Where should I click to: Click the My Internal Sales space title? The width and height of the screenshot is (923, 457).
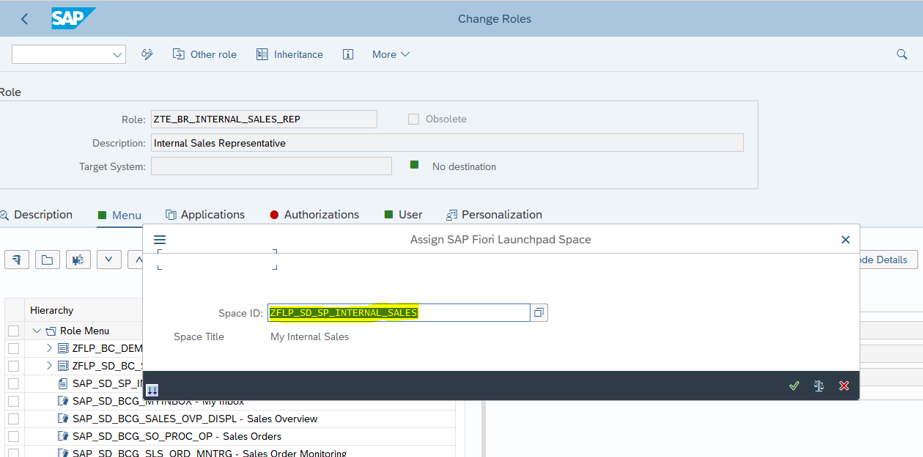pyautogui.click(x=310, y=337)
